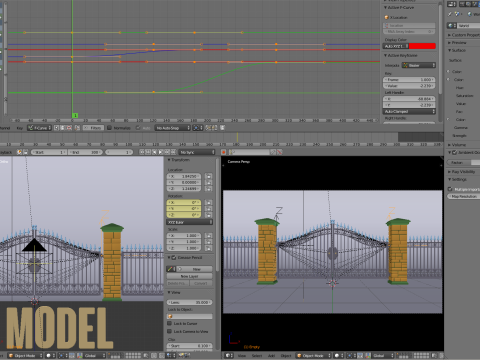
Task: Jump to first frame in timeline playback controls
Action: coord(142,152)
